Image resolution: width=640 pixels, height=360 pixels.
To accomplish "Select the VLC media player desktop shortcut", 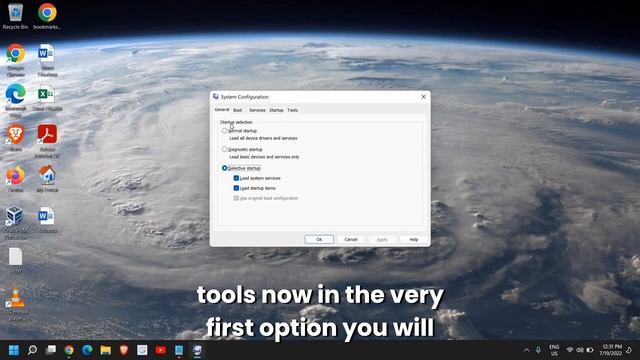I will coord(16,304).
